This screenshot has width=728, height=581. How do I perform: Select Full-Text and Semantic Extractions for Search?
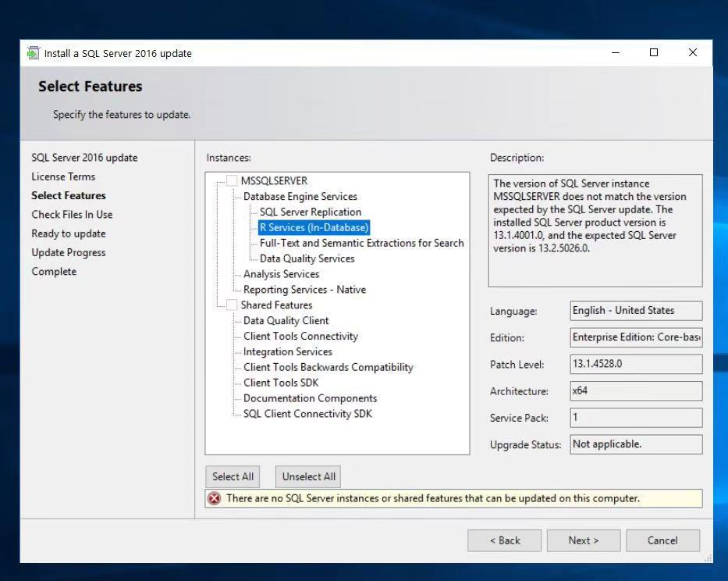(362, 243)
